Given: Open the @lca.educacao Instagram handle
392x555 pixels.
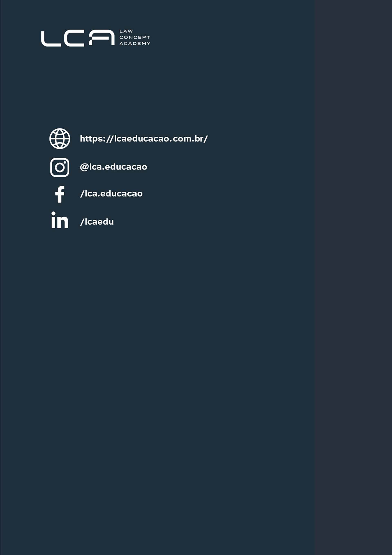Looking at the screenshot, I should pyautogui.click(x=113, y=167).
